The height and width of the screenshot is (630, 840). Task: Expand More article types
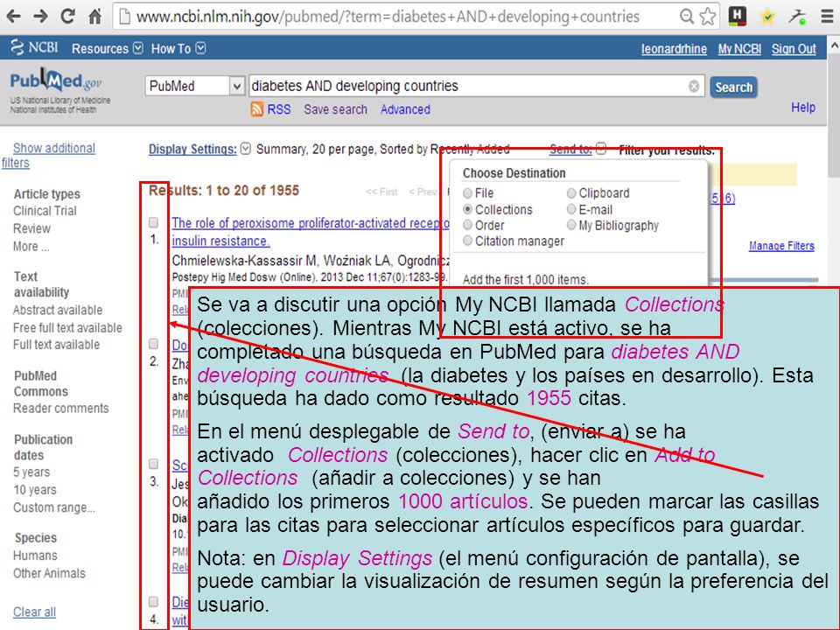[x=31, y=247]
